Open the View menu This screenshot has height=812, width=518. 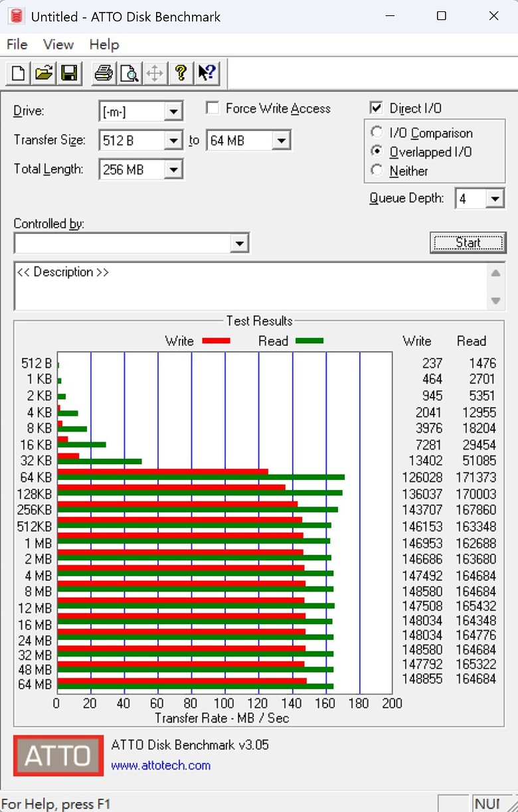click(x=58, y=44)
